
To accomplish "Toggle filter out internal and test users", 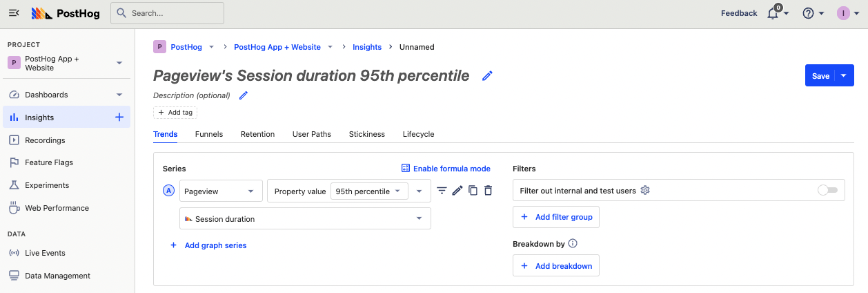I will click(x=827, y=191).
